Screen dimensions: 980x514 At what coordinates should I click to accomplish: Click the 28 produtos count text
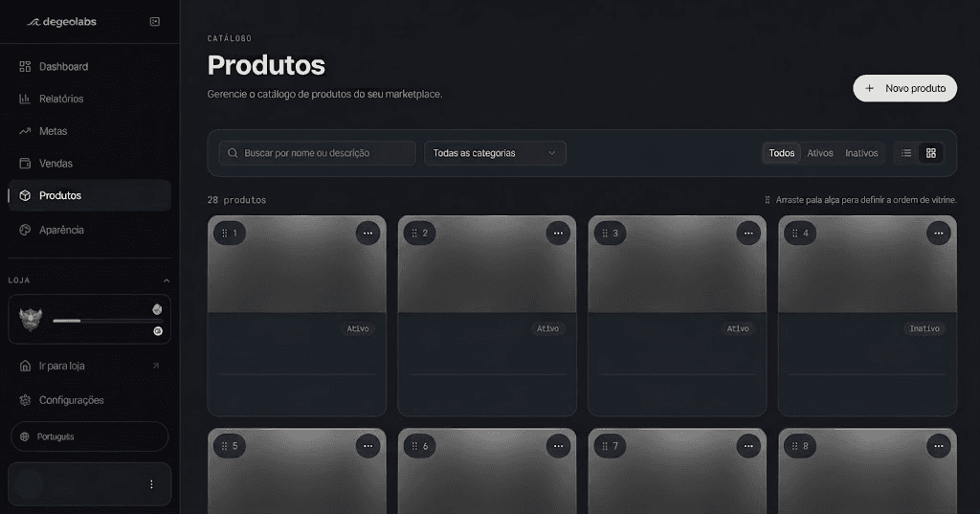[x=237, y=200]
